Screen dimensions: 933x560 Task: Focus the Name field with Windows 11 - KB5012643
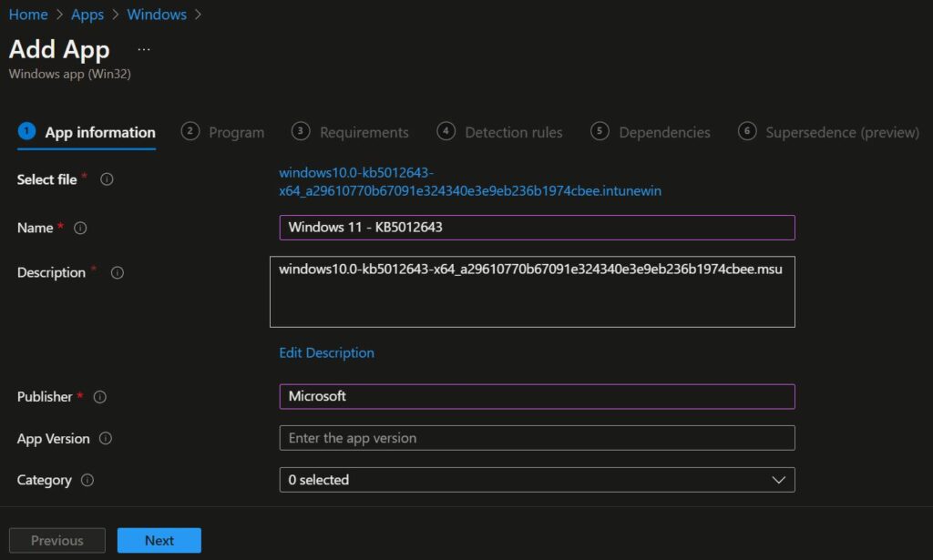(537, 228)
